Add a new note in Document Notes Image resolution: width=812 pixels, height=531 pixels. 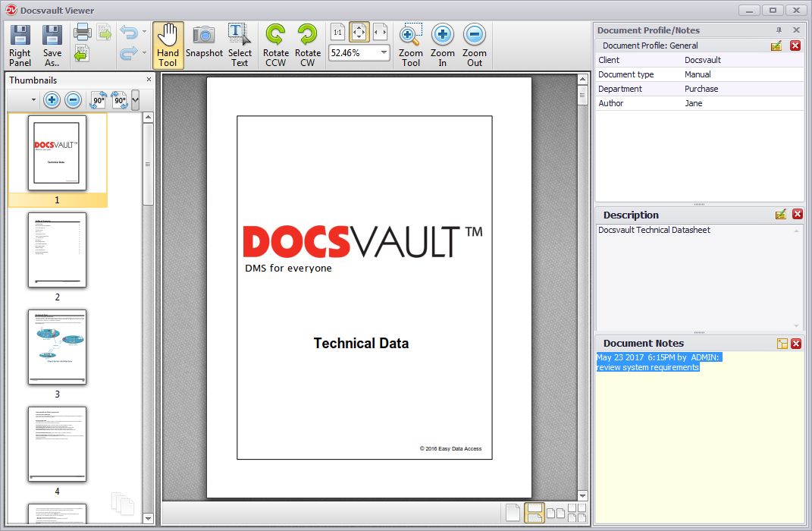pos(782,344)
